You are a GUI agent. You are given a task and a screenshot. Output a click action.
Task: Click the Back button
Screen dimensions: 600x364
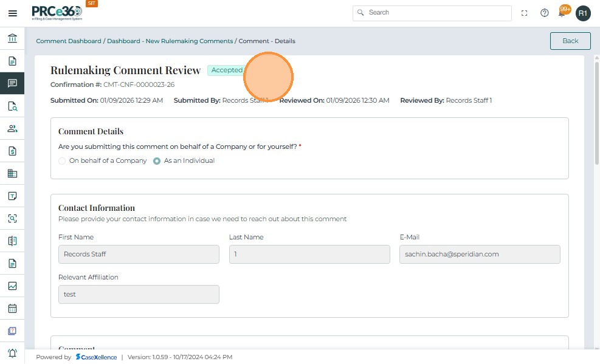click(x=570, y=41)
